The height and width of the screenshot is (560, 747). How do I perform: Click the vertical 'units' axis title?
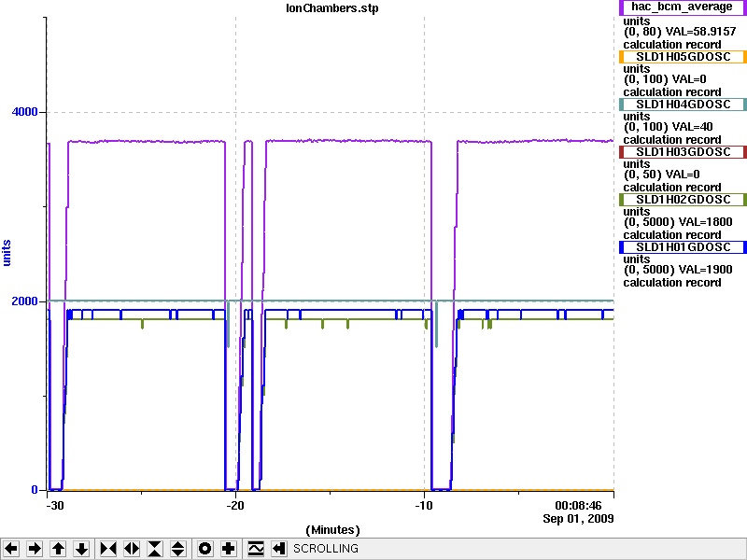[x=7, y=253]
